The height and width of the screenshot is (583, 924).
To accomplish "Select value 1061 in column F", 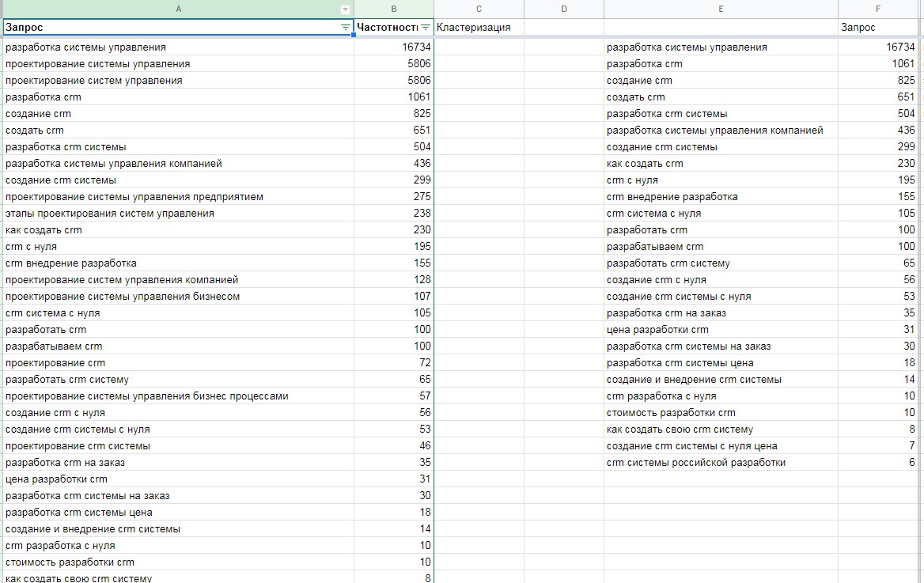I will tap(878, 63).
